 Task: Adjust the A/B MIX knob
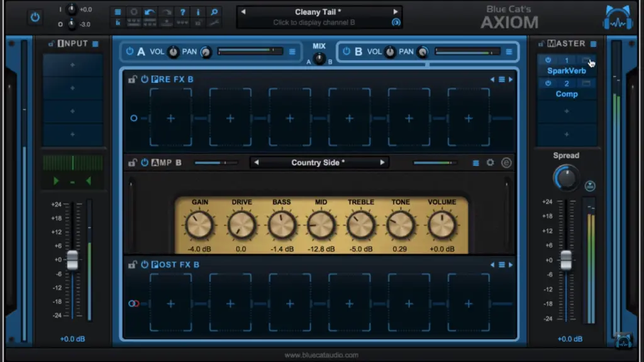coord(319,59)
